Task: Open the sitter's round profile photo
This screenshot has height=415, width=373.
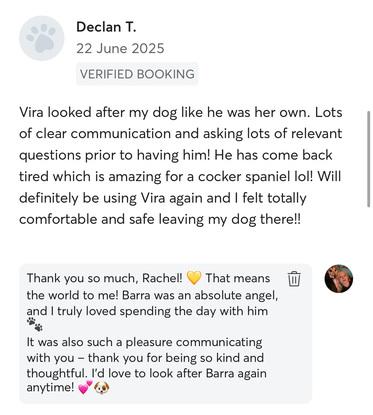Action: [x=339, y=279]
